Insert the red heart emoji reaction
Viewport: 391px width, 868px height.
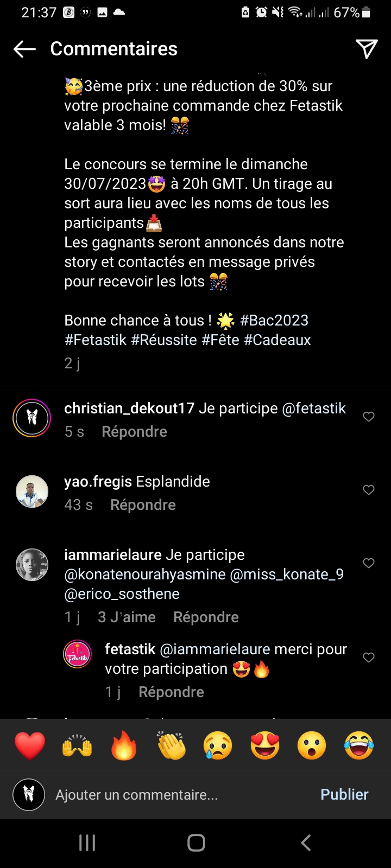30,745
